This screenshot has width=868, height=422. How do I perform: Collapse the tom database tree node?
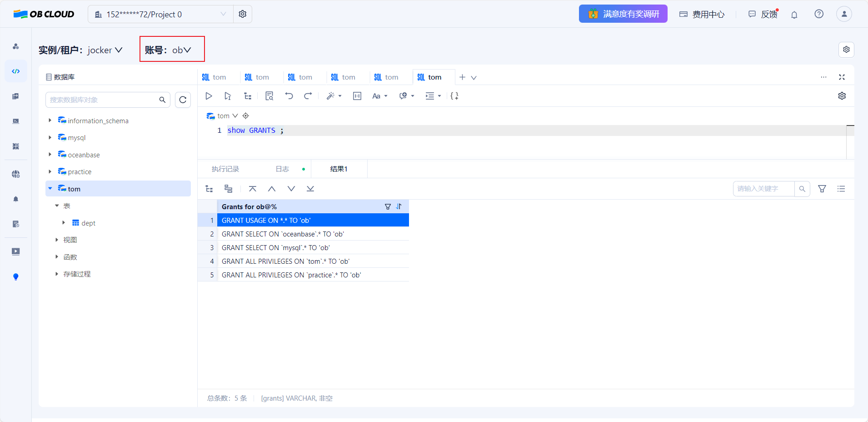click(50, 189)
